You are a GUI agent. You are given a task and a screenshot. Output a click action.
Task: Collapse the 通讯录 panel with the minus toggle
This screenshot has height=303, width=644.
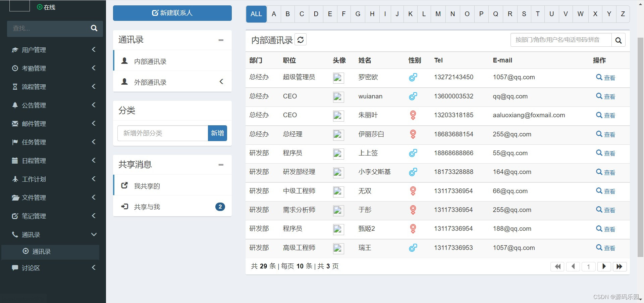(x=221, y=40)
